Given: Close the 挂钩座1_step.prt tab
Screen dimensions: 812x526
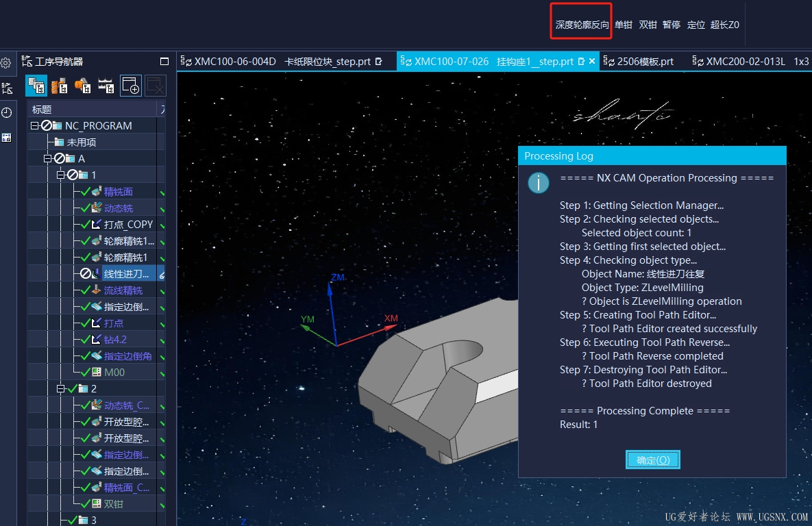Looking at the screenshot, I should coord(592,62).
